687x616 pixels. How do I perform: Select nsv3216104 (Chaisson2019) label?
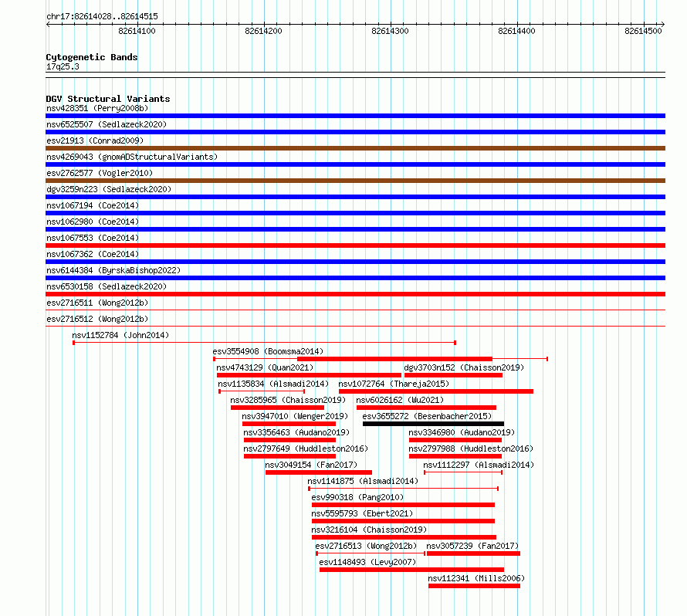pos(369,530)
